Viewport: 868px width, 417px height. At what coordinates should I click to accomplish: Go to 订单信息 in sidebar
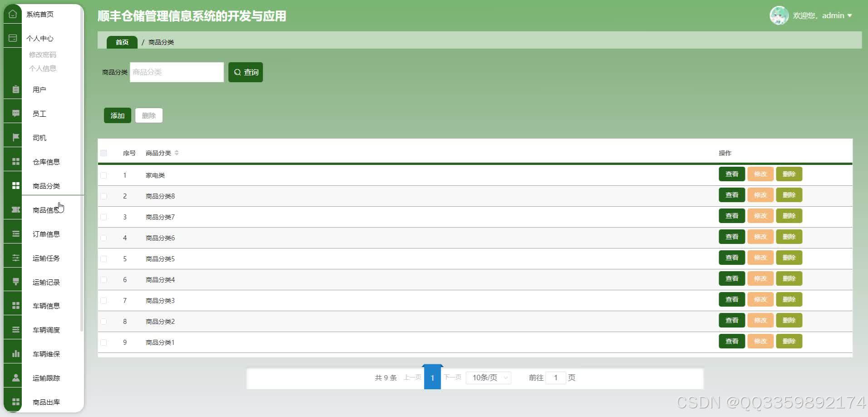click(x=46, y=234)
